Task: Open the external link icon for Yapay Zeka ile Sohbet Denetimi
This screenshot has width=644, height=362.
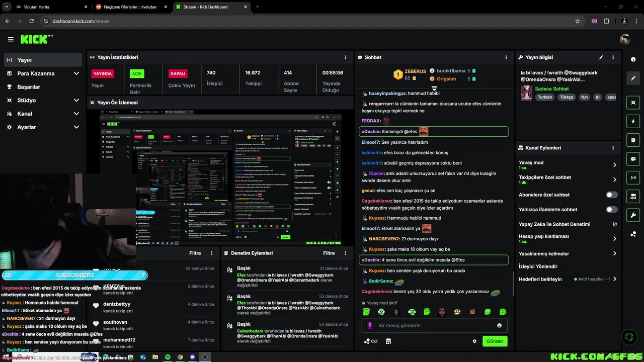Action: pyautogui.click(x=614, y=224)
